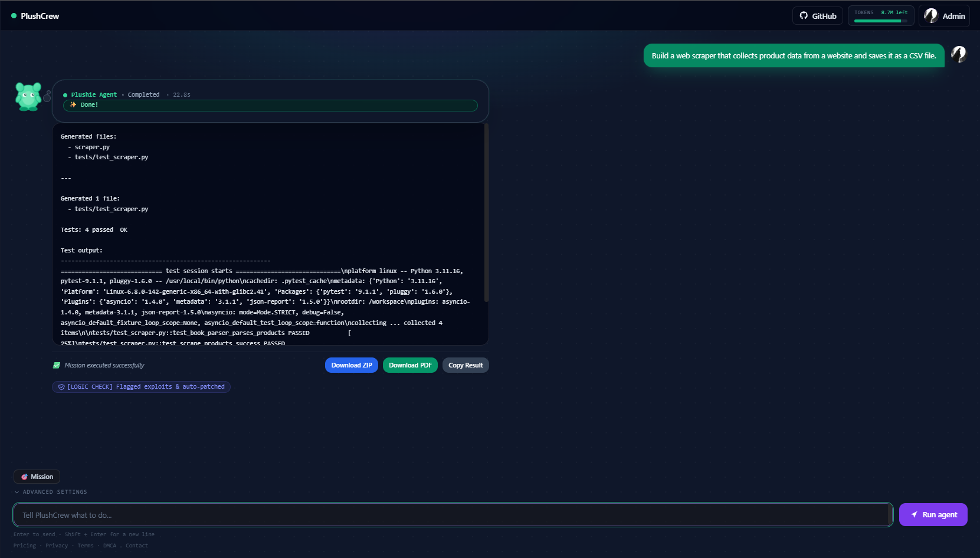This screenshot has height=558, width=980.
Task: Download the ZIP of results
Action: (352, 365)
